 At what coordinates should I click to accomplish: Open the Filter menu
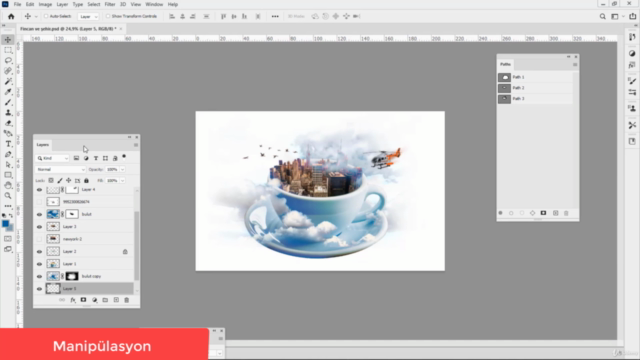[110, 4]
